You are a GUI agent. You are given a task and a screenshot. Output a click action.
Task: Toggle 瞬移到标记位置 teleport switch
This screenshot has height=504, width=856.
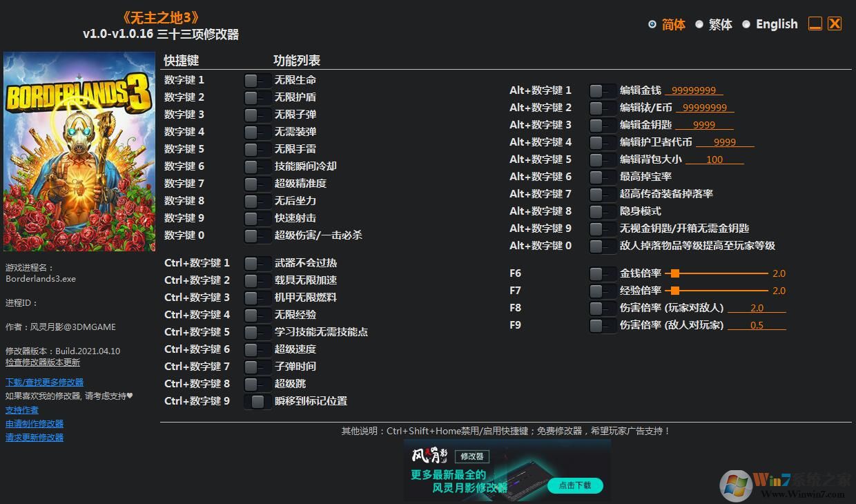coord(257,400)
